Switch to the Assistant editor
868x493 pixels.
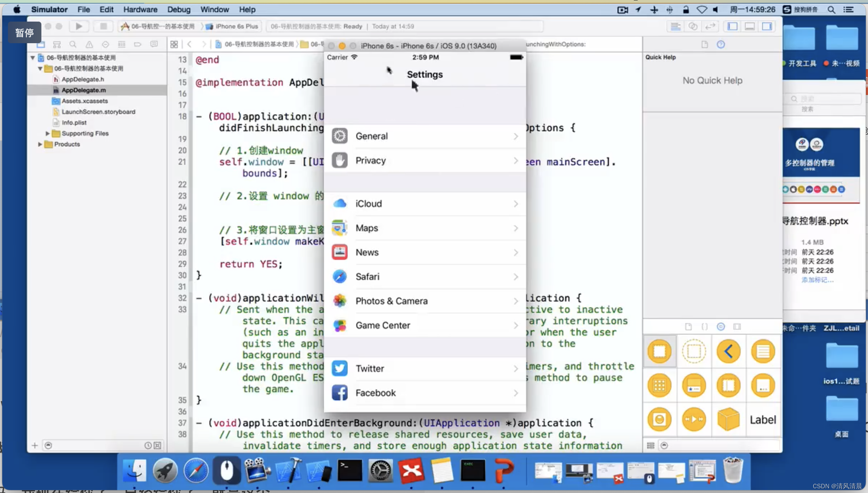click(693, 26)
